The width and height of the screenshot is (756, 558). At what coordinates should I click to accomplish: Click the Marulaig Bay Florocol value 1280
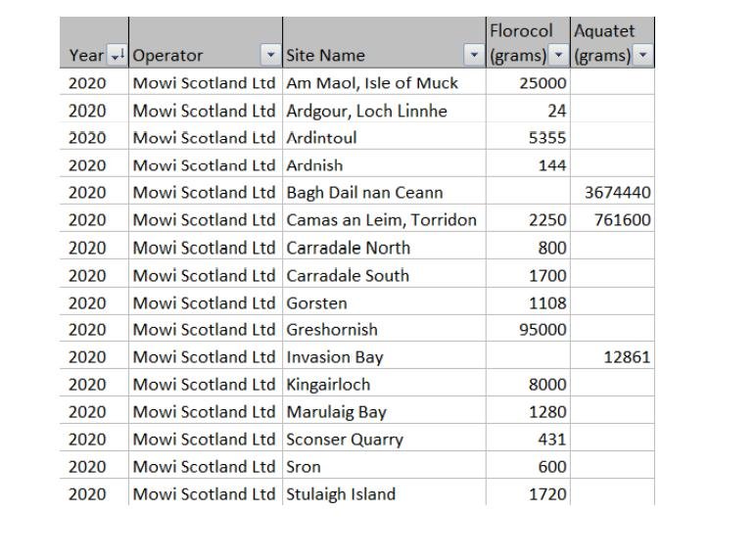[x=546, y=412]
